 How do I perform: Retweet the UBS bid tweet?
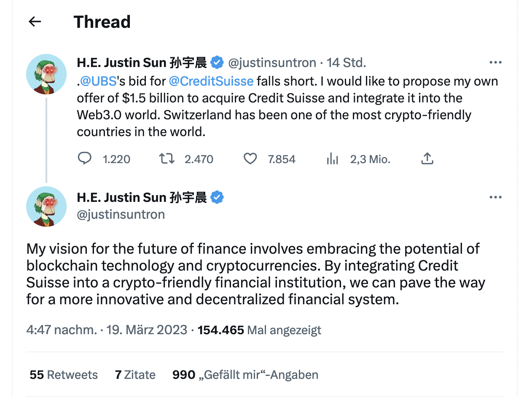tap(166, 159)
